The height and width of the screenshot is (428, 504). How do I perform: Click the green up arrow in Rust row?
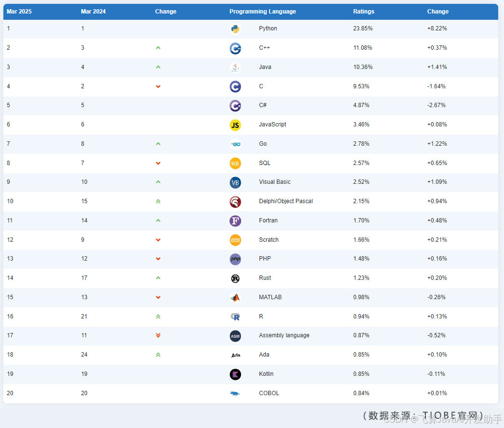tap(158, 278)
